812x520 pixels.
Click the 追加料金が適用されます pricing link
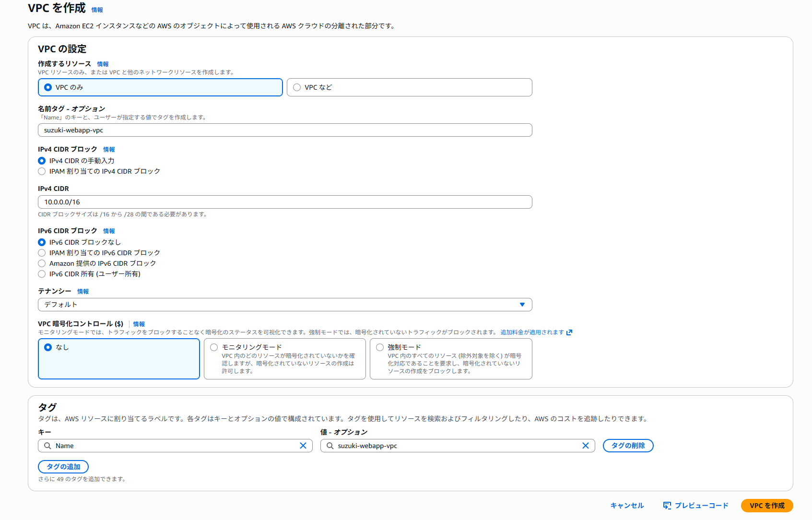tap(531, 331)
